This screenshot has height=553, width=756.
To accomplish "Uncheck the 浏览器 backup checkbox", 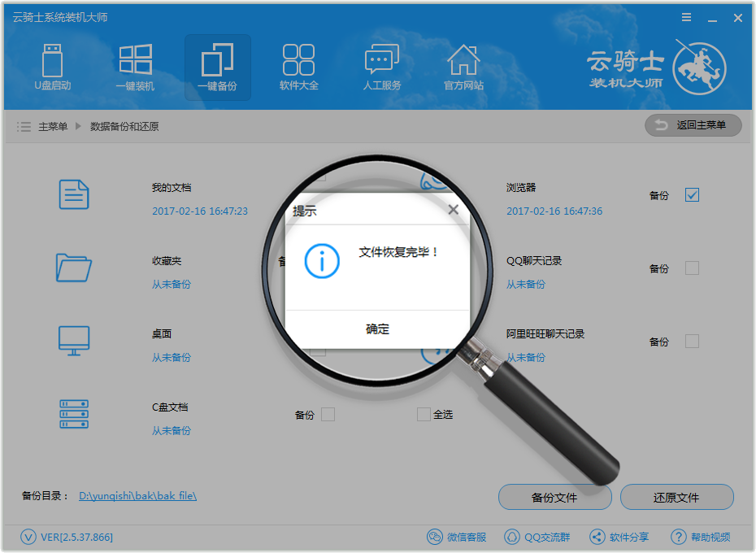I will click(692, 195).
